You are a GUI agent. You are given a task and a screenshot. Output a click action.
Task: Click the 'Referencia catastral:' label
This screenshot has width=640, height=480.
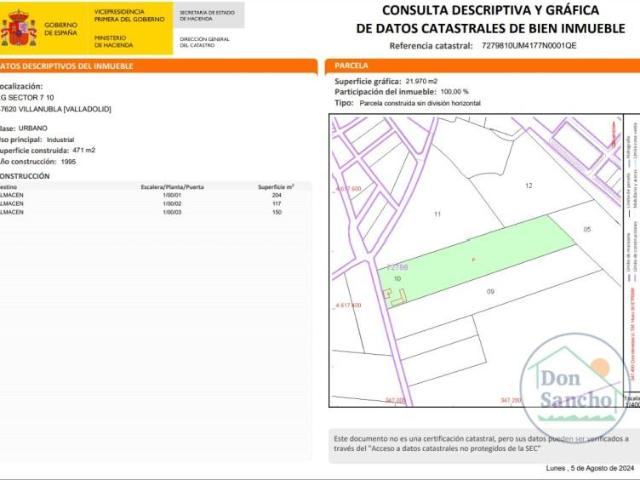tap(431, 46)
